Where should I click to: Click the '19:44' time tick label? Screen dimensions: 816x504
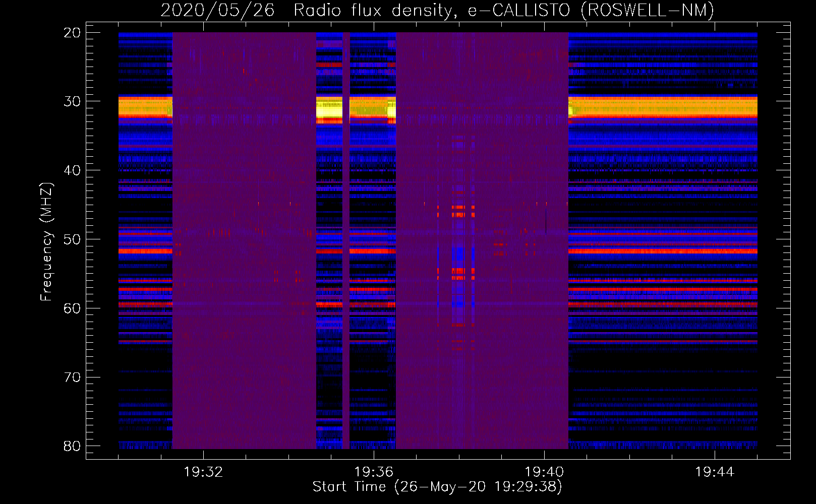(715, 472)
